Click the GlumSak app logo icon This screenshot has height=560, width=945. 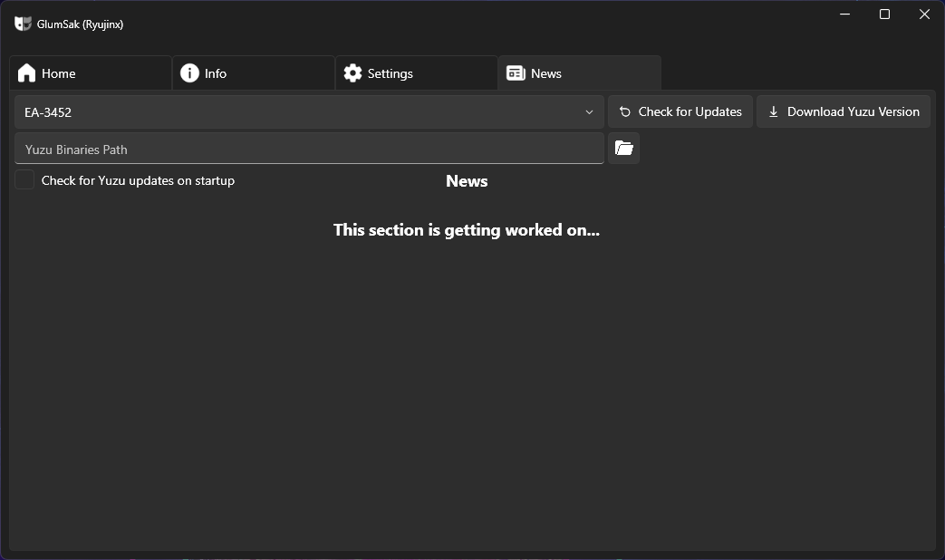pos(23,24)
